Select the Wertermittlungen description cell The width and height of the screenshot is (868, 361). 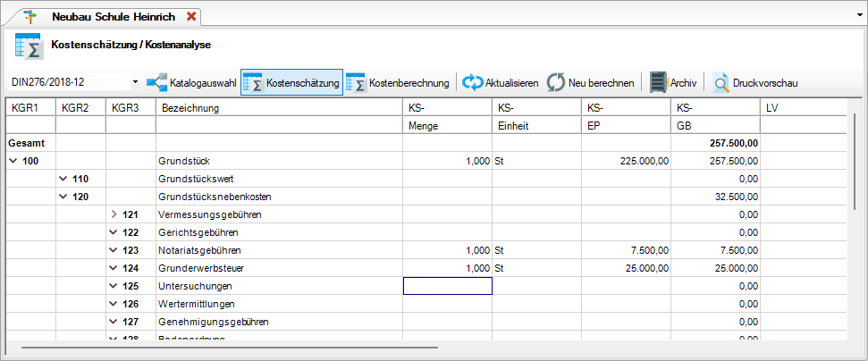pyautogui.click(x=280, y=304)
